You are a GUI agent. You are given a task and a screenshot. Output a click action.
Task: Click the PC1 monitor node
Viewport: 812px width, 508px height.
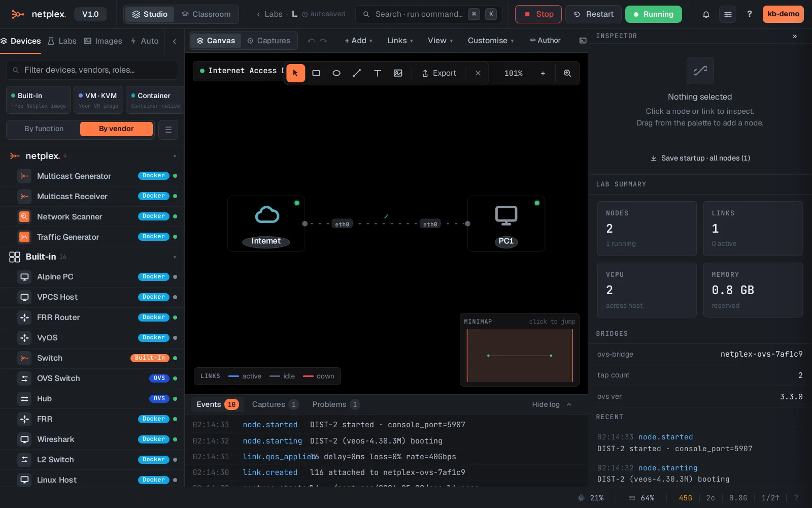pyautogui.click(x=506, y=224)
